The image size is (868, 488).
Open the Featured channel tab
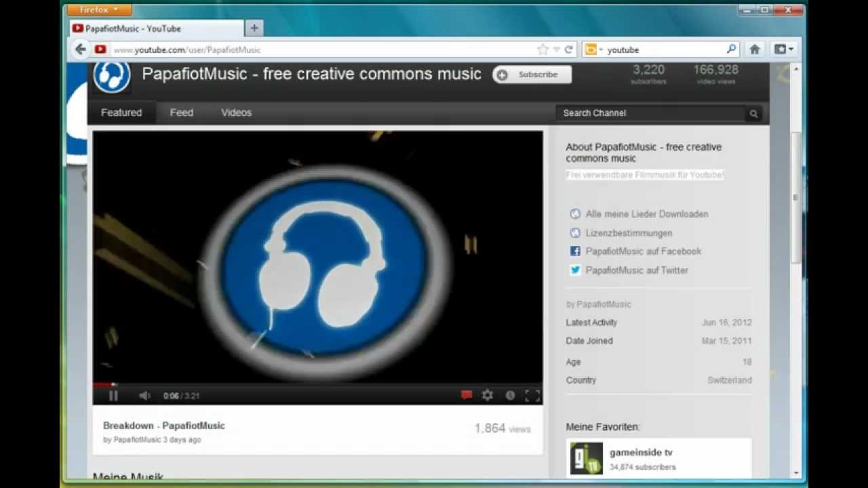121,113
